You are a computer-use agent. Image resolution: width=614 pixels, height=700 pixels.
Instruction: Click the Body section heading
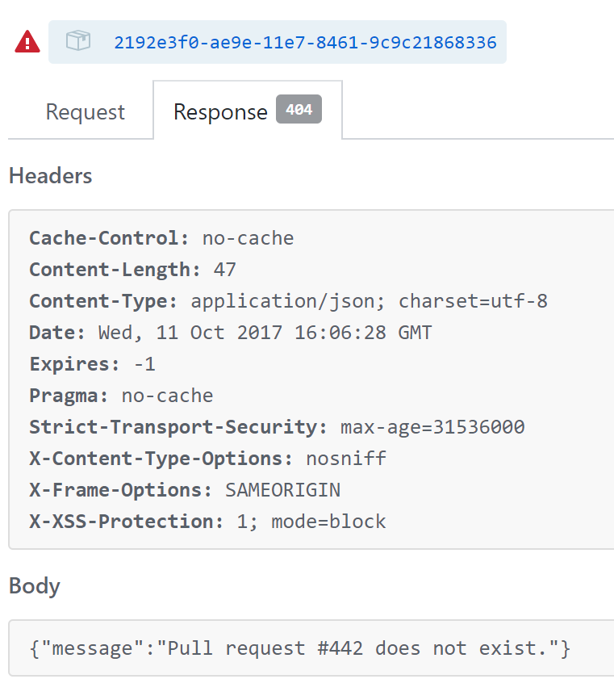click(35, 586)
